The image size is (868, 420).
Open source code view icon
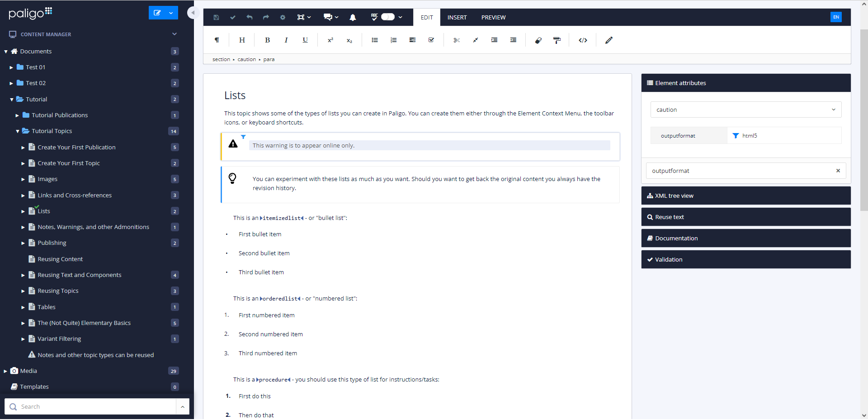[x=583, y=40]
